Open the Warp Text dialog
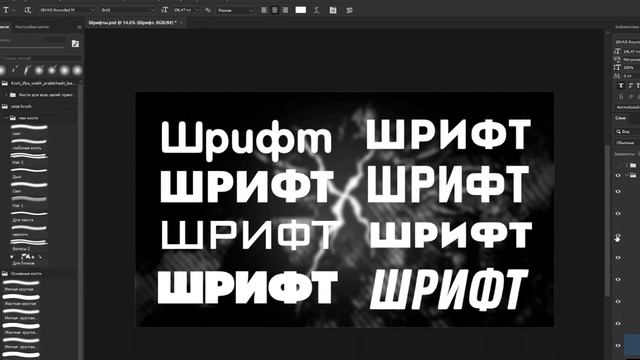Viewport: 640px width, 360px height. [x=316, y=10]
